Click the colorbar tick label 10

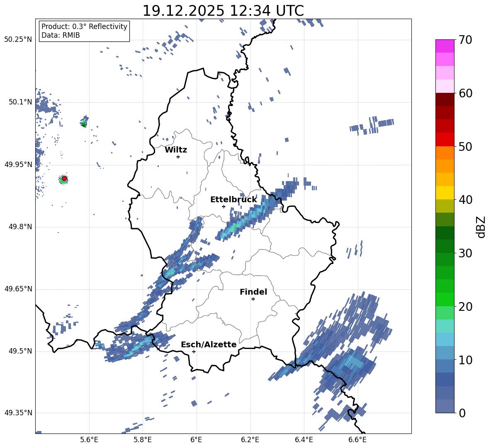tap(465, 360)
